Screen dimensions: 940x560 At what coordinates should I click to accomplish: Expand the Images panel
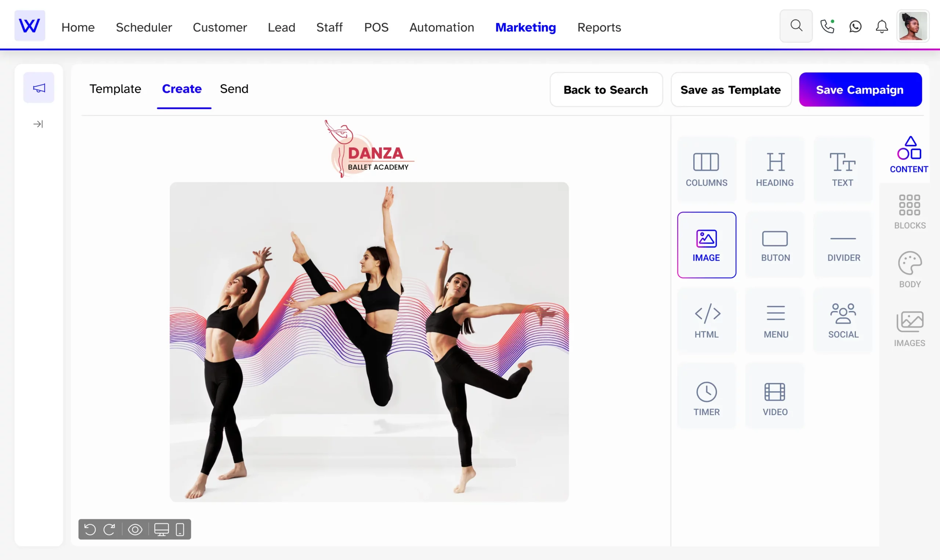pyautogui.click(x=910, y=328)
